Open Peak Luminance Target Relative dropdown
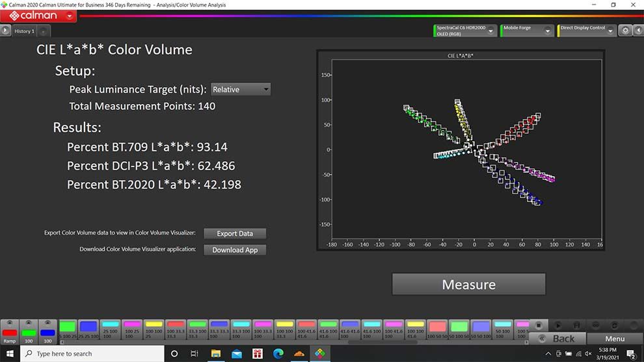644x362 pixels. click(x=241, y=90)
